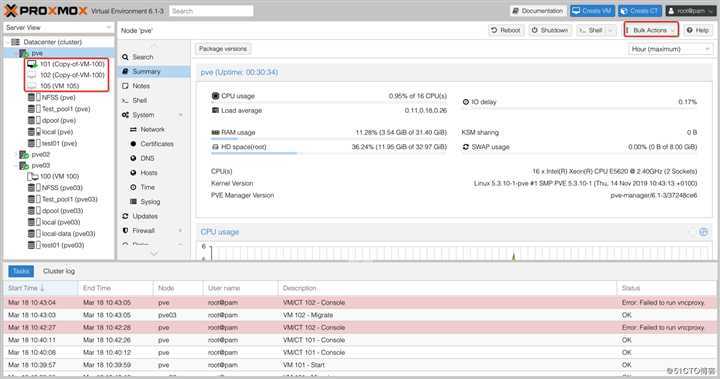Click the Help button
Viewport: 720px width, 379px height.
coord(698,30)
